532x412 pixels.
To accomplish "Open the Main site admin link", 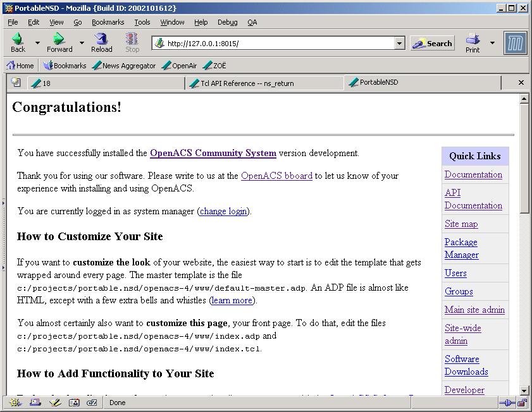I will pyautogui.click(x=474, y=310).
